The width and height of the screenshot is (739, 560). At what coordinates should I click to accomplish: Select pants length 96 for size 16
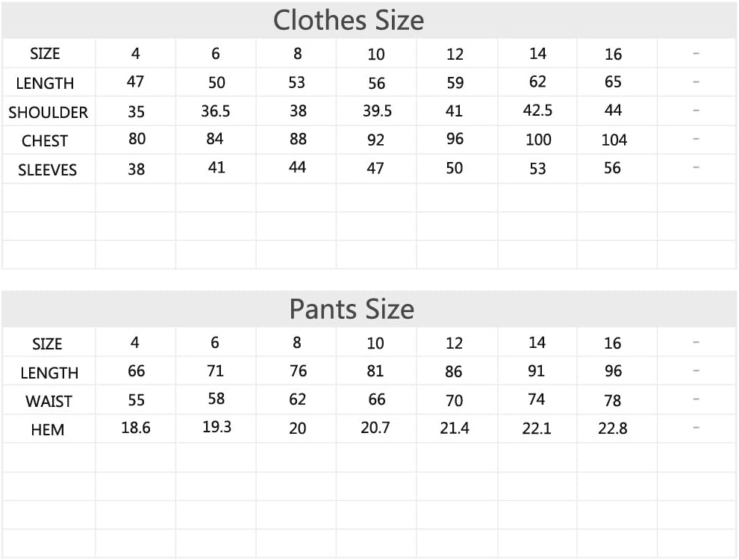point(613,371)
